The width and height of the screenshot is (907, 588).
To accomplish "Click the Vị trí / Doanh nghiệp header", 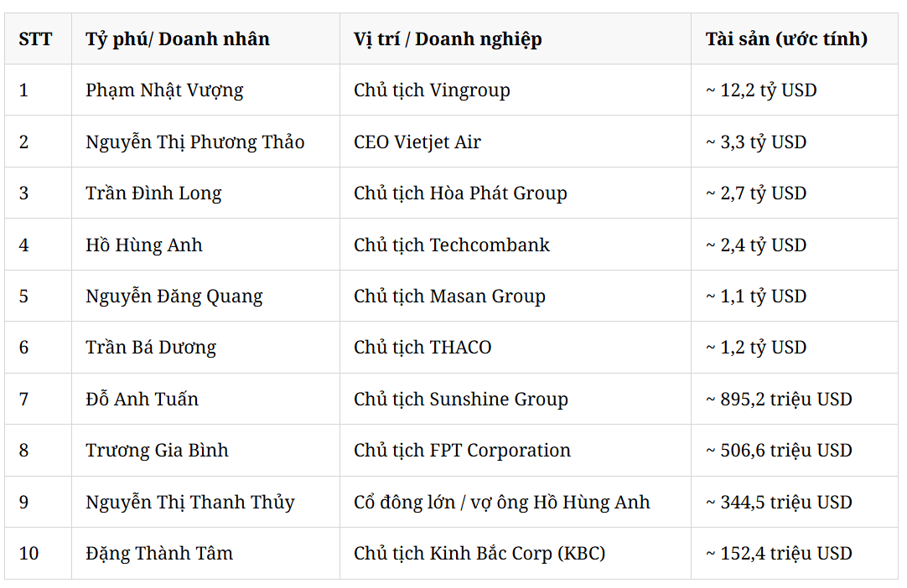I will (x=516, y=39).
